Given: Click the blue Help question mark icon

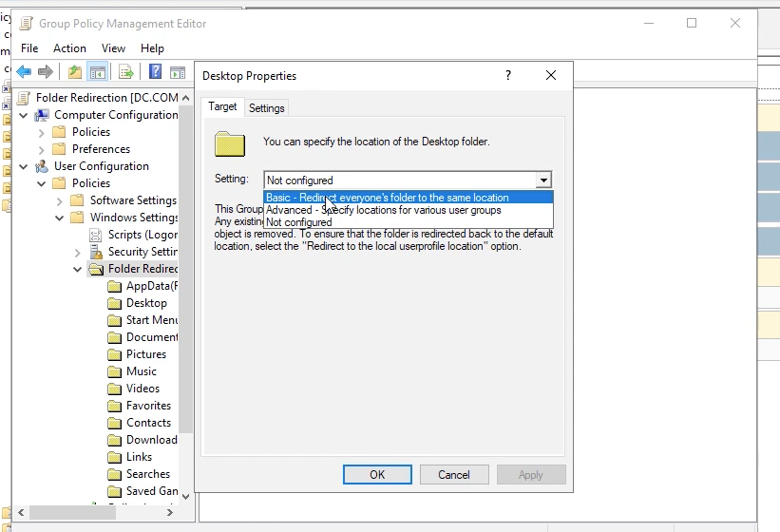Looking at the screenshot, I should (x=155, y=72).
